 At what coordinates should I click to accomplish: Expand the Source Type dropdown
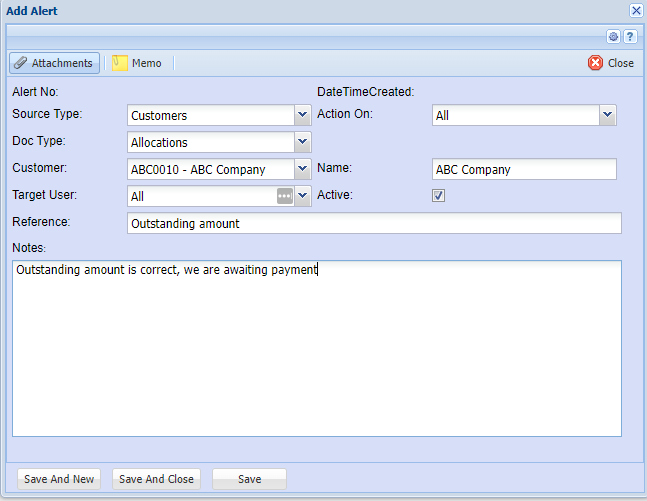pos(303,115)
